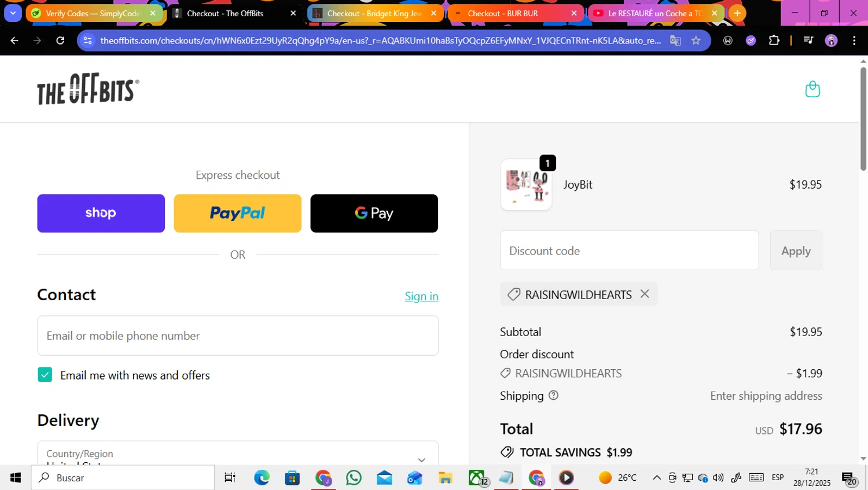Bookmark this page with the star icon
Image resolution: width=868 pixels, height=490 pixels.
[696, 40]
